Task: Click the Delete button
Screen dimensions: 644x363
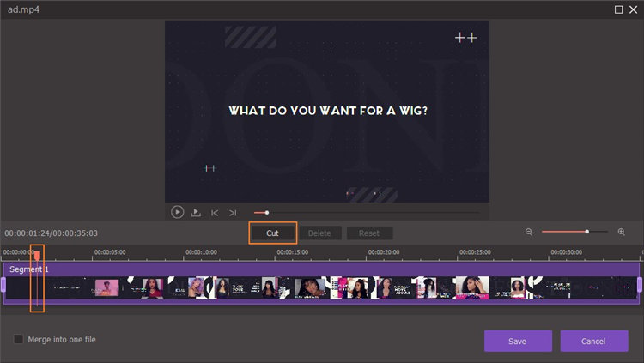Action: [319, 233]
